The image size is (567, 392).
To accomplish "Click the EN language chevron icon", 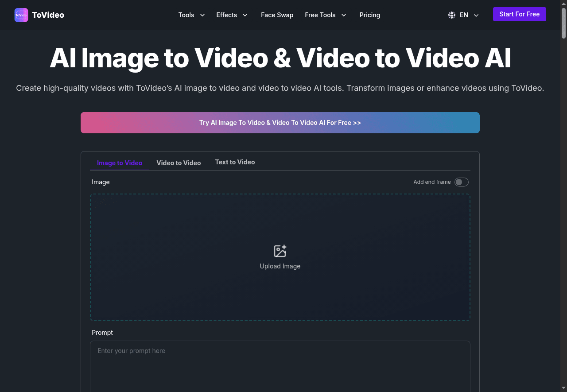I will coord(476,15).
